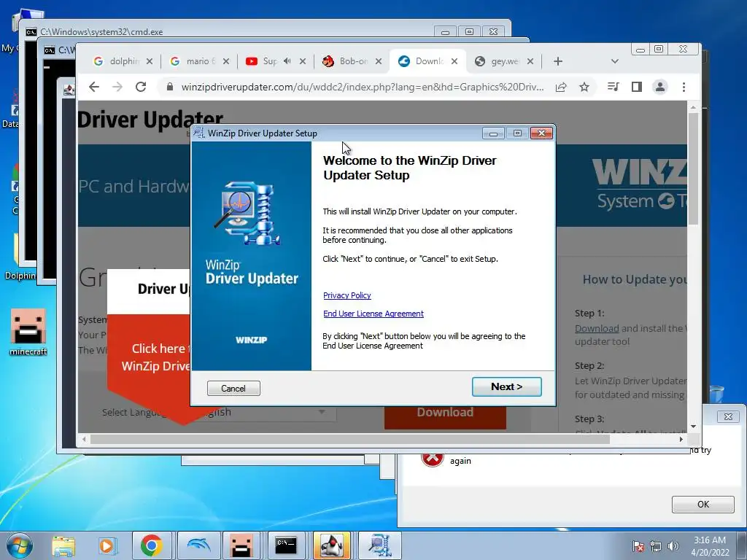747x560 pixels.
Task: Open Chrome profile avatar
Action: tap(659, 87)
